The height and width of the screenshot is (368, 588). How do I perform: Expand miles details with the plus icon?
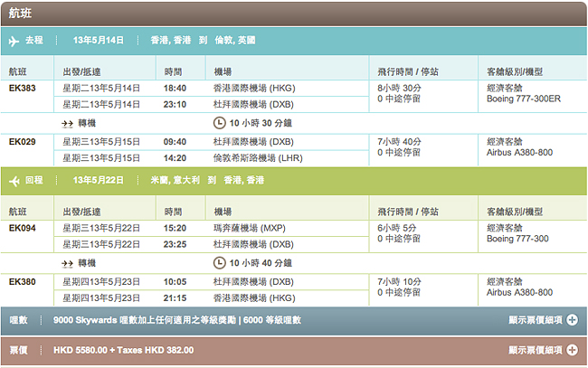click(x=572, y=320)
